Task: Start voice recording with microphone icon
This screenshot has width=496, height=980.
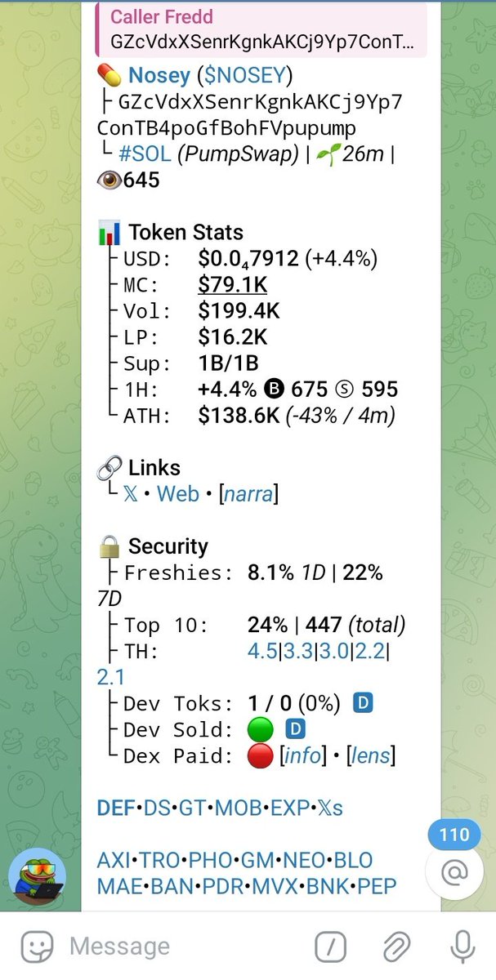Action: click(462, 947)
